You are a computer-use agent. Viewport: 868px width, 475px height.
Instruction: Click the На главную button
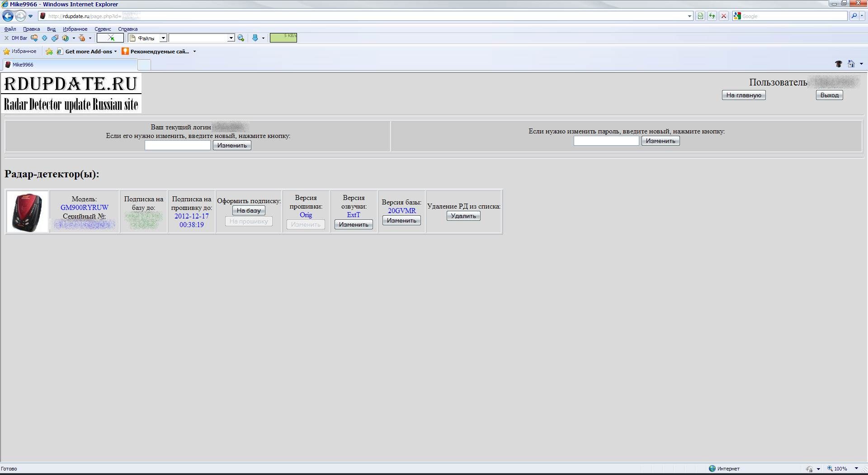pos(743,95)
